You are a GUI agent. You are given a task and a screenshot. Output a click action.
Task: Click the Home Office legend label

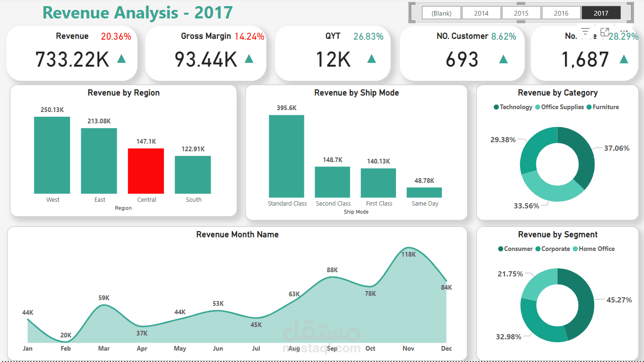pos(597,249)
